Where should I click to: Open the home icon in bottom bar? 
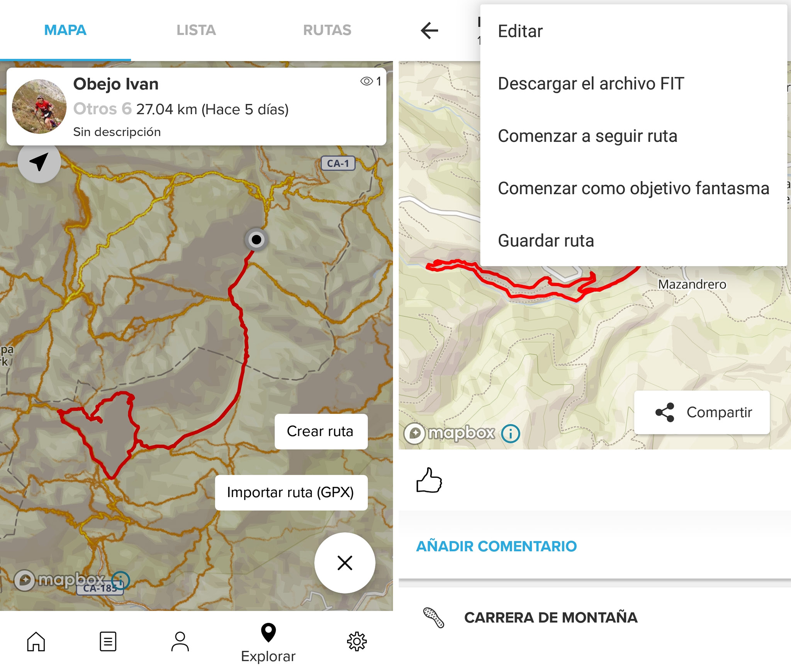click(36, 641)
